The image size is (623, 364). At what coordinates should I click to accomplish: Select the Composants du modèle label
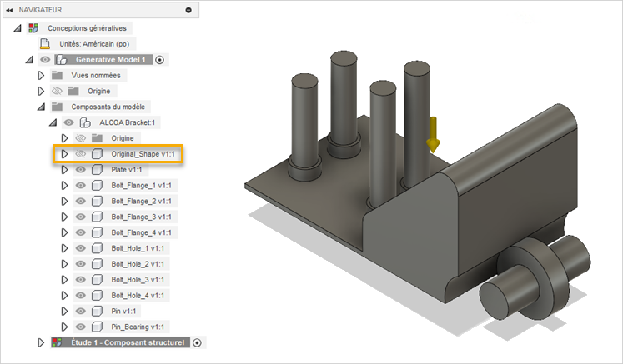108,107
